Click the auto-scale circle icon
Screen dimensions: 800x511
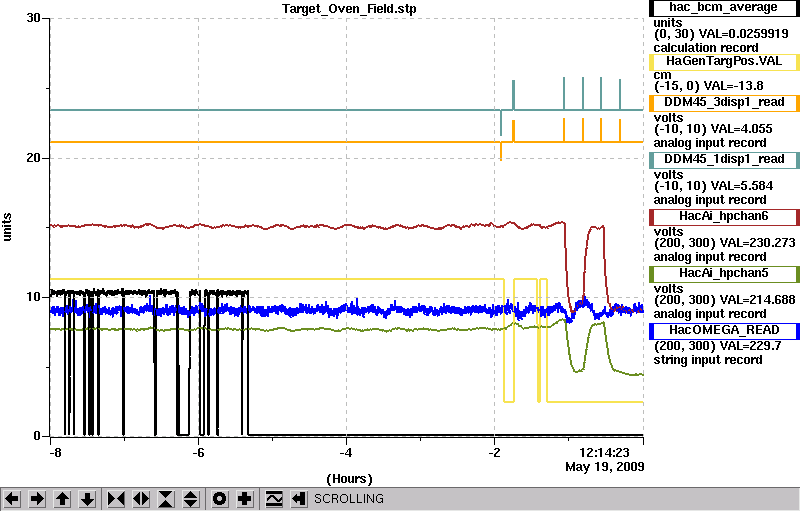coord(219,498)
